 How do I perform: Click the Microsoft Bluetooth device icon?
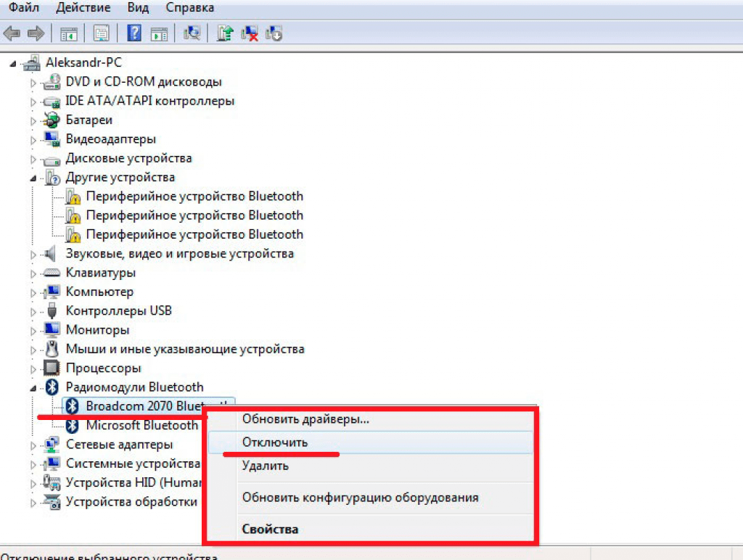point(72,426)
